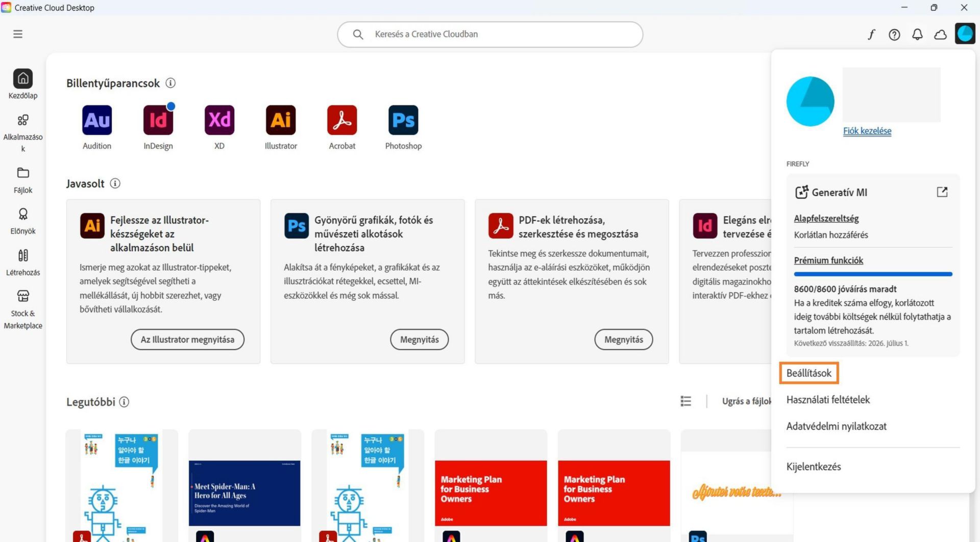Screen dimensions: 980x542
Task: Click the Fiók kezelése link
Action: [x=867, y=131]
